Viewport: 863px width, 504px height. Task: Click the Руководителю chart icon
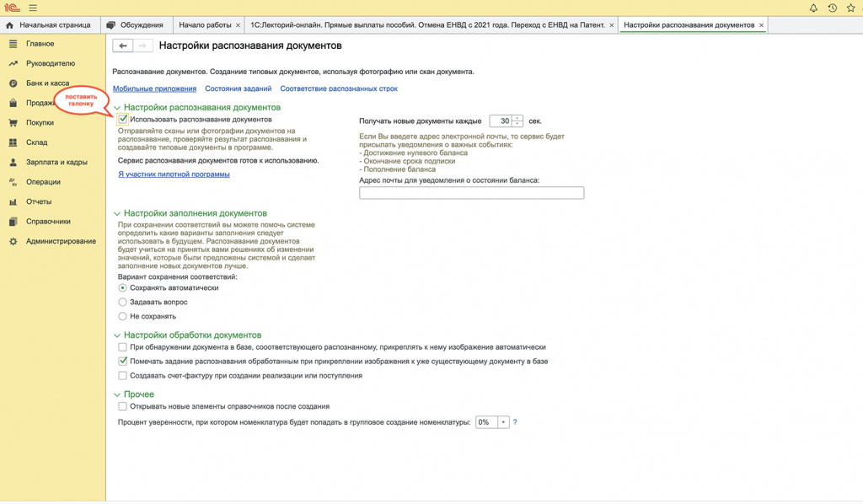pyautogui.click(x=13, y=63)
